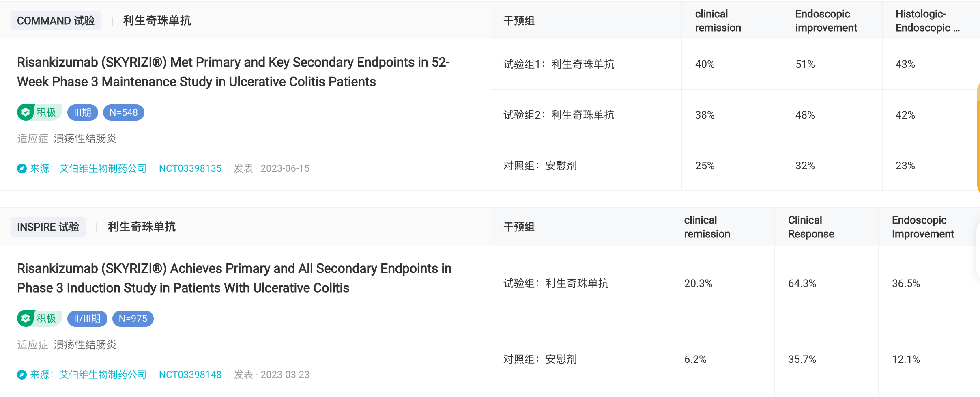This screenshot has height=397, width=980.
Task: Click the compass source icon beside NCT03398148
Action: coord(22,375)
